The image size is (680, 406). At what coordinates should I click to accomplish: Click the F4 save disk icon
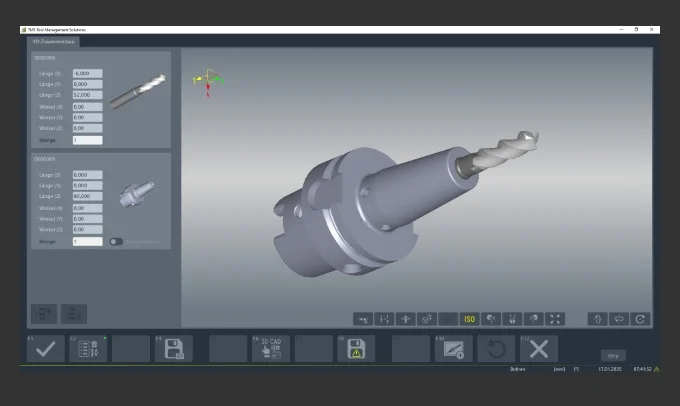[173, 348]
